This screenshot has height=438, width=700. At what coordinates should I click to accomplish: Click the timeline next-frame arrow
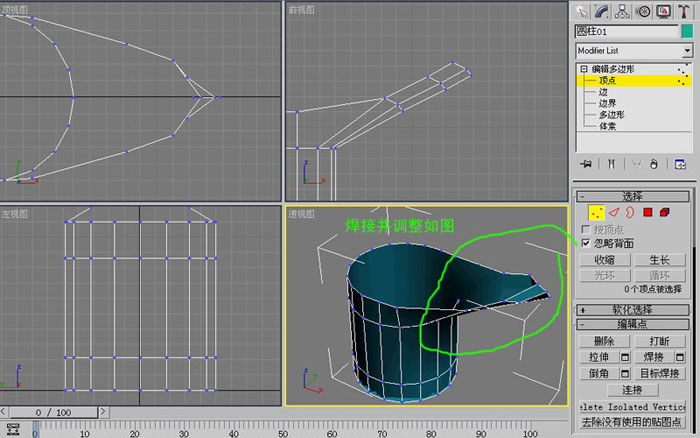[103, 411]
